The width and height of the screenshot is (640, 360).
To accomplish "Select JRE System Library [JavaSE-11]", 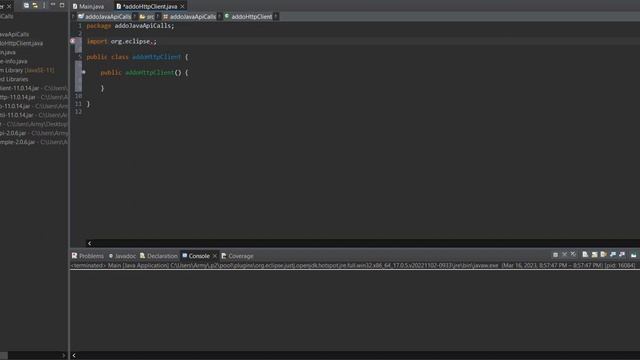I will (27, 70).
